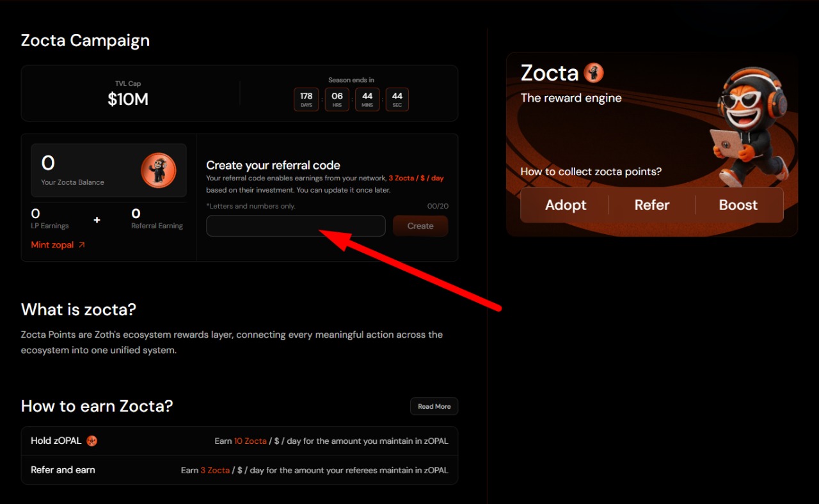819x504 pixels.
Task: Click the 06 HRS countdown box
Action: pyautogui.click(x=337, y=100)
